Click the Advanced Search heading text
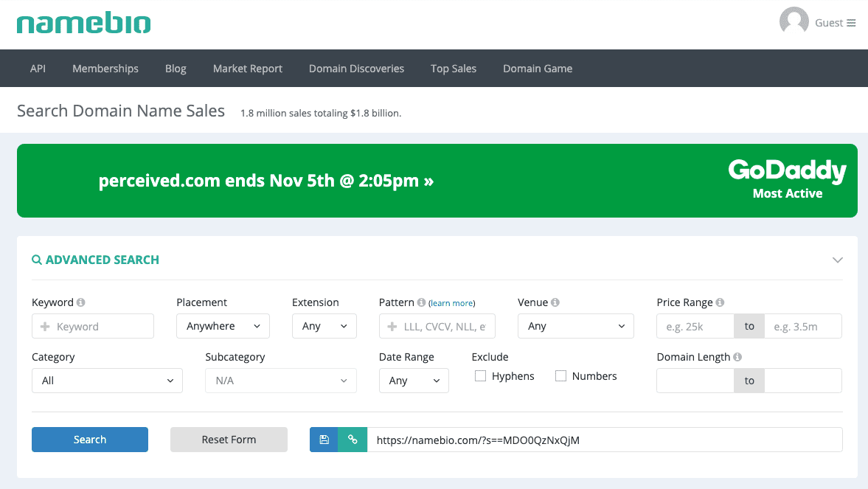Image resolution: width=868 pixels, height=489 pixels. [x=103, y=260]
